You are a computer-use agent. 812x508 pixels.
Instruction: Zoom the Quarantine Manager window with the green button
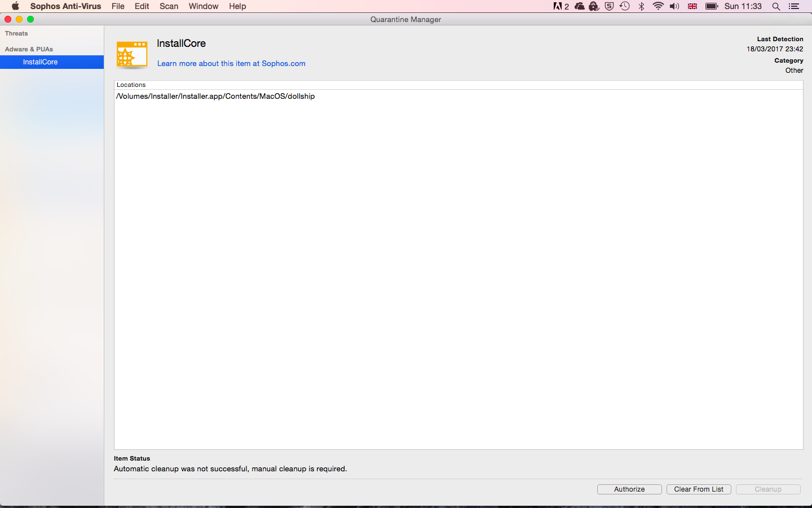tap(30, 19)
